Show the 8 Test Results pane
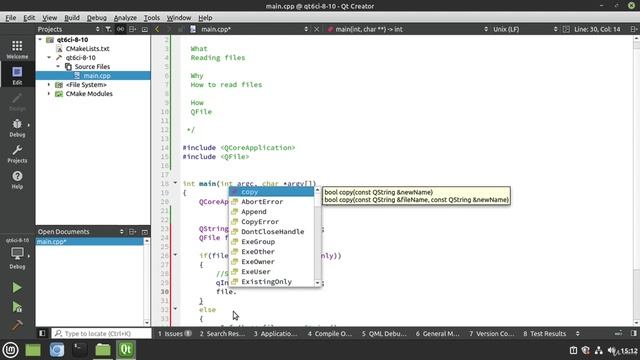 (x=545, y=333)
